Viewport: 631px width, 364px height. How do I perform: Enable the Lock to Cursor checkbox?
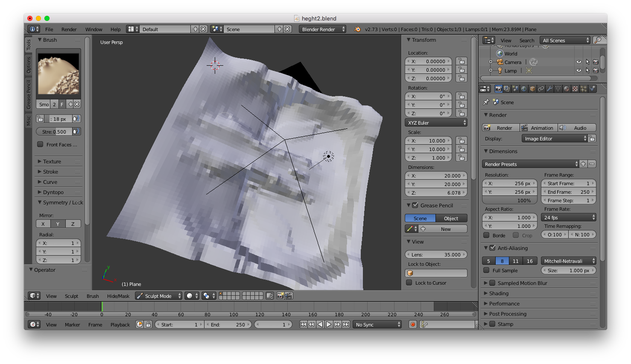tap(409, 283)
